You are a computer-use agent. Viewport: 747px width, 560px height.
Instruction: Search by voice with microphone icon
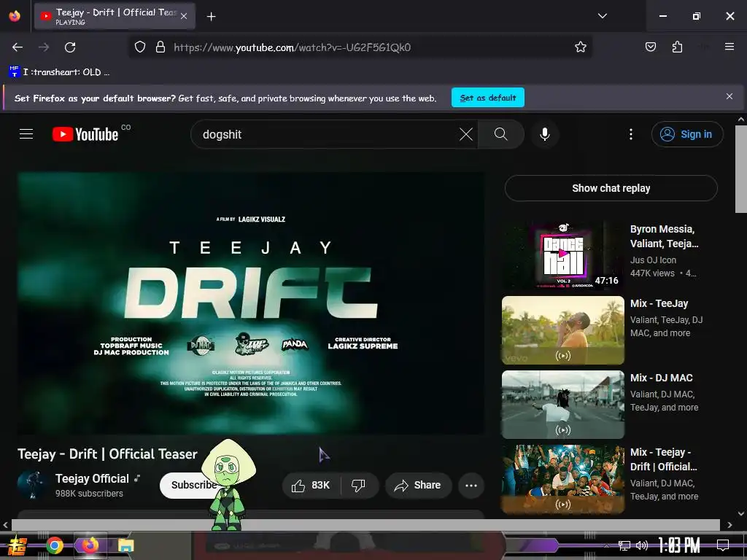click(544, 135)
